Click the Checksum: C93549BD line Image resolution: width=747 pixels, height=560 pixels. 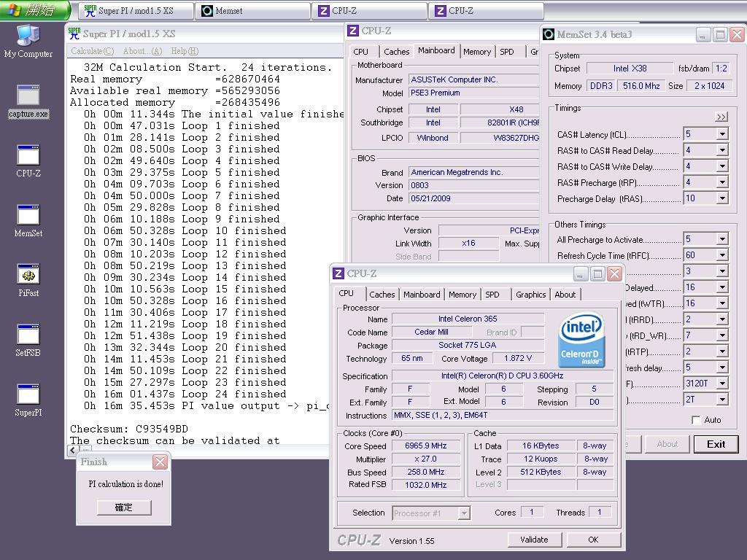coord(129,429)
